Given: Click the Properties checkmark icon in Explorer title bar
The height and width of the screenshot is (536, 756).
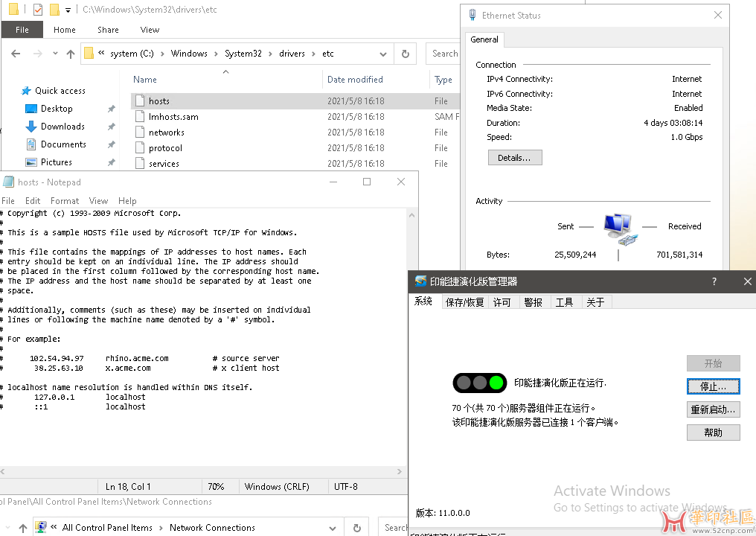Looking at the screenshot, I should [38, 9].
